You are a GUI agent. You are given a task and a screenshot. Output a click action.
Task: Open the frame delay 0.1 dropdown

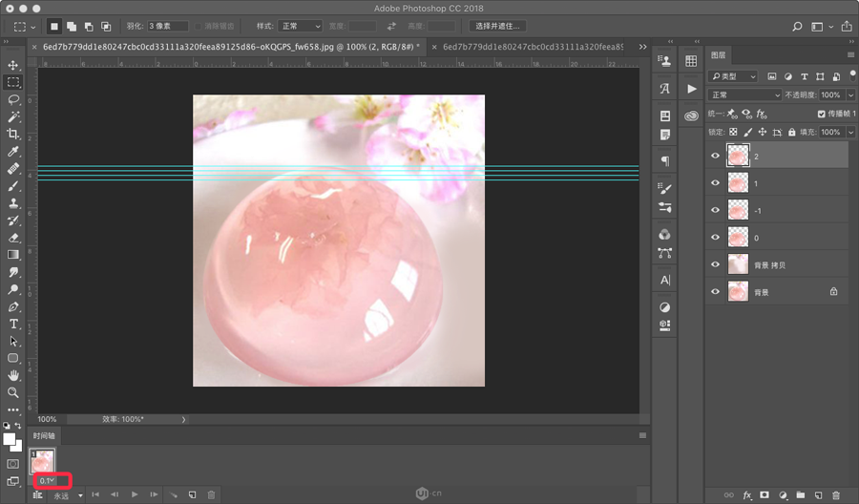pyautogui.click(x=47, y=480)
